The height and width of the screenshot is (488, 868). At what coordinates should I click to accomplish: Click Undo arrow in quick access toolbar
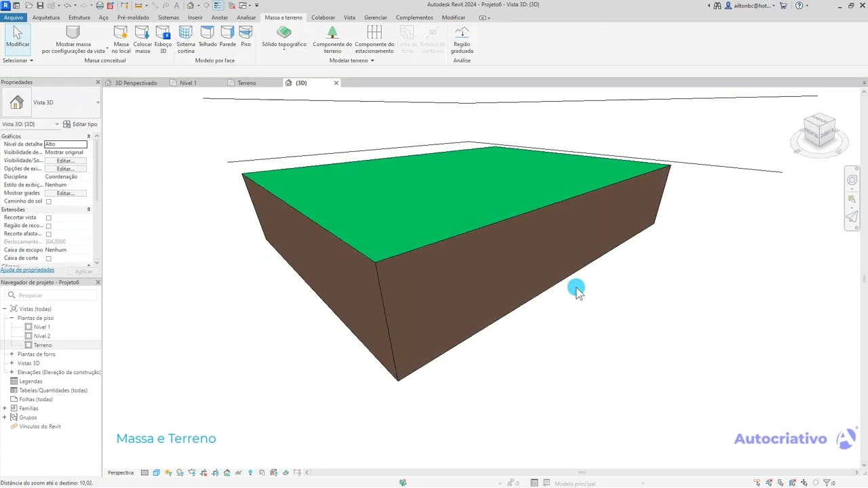pyautogui.click(x=67, y=5)
